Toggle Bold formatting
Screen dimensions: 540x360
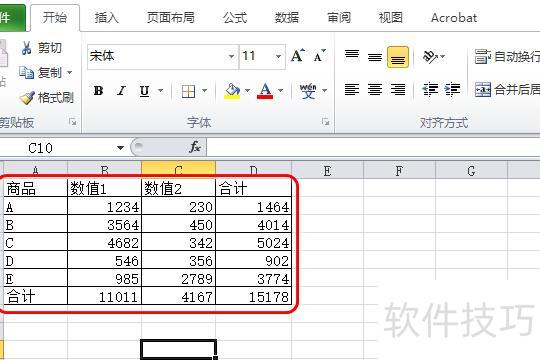(98, 91)
